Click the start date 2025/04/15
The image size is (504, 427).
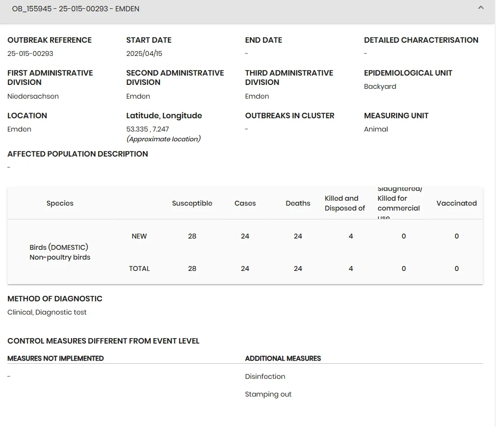[x=144, y=53]
